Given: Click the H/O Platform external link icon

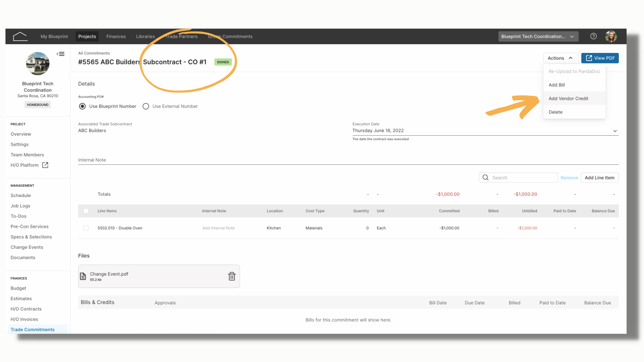Looking at the screenshot, I should (45, 165).
